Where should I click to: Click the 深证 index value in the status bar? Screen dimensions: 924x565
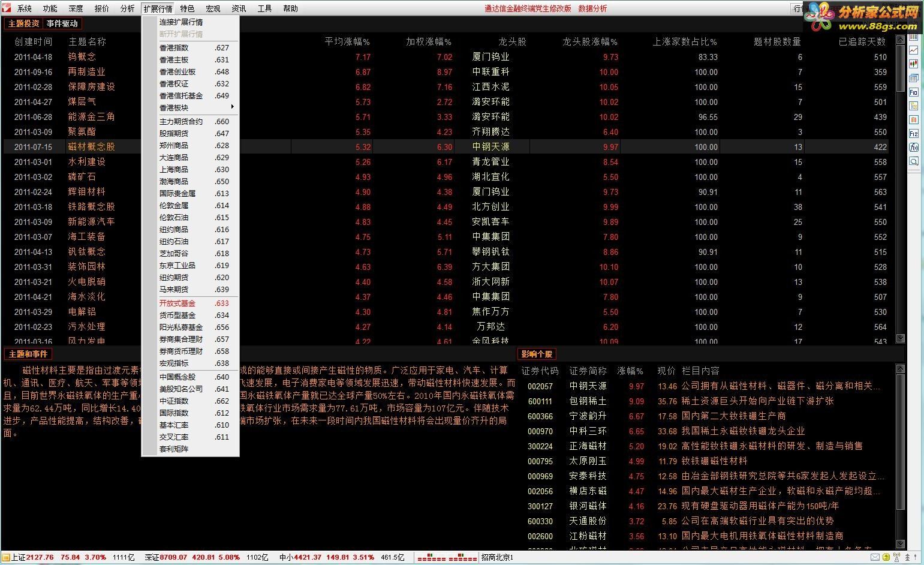pyautogui.click(x=173, y=557)
